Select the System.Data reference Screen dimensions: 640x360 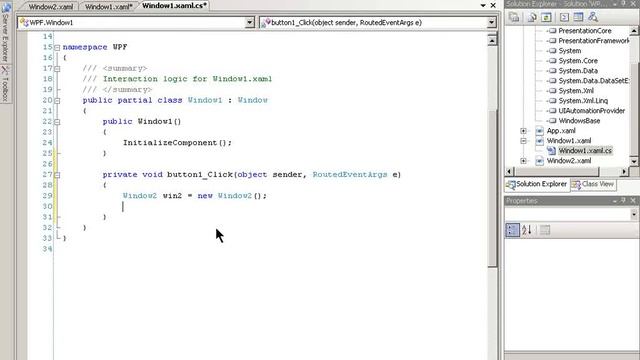tap(578, 71)
